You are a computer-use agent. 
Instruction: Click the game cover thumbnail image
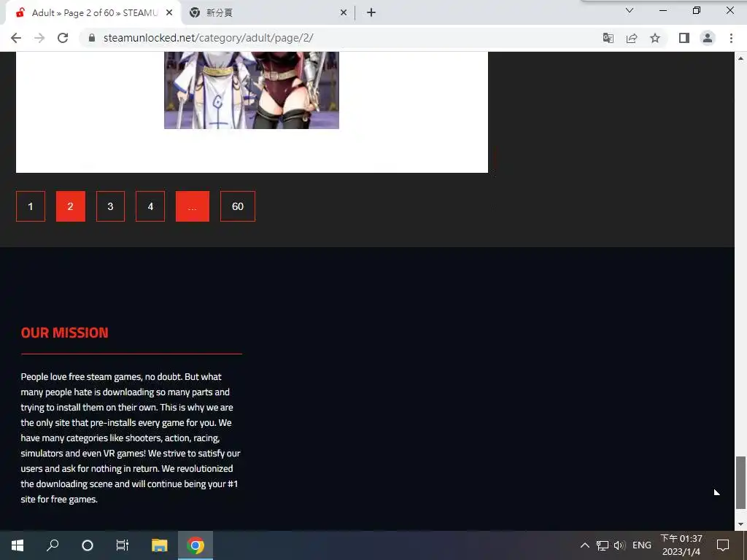click(x=252, y=90)
